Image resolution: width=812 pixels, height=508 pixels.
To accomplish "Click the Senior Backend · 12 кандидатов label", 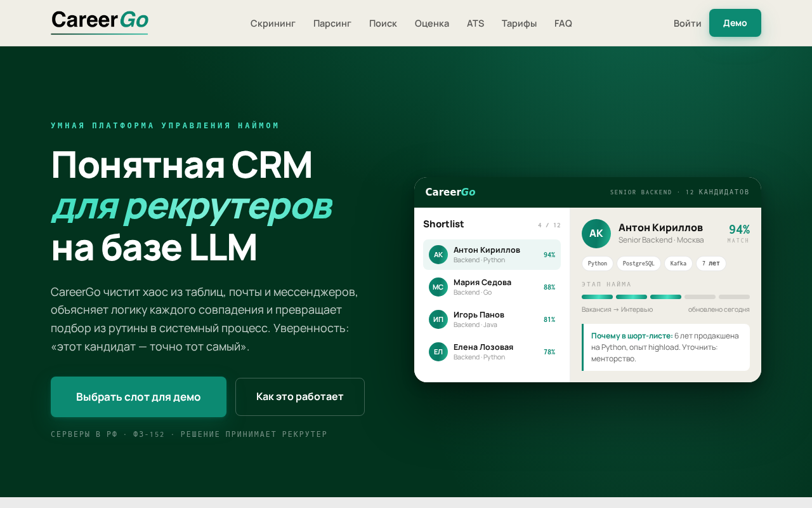I will [679, 192].
